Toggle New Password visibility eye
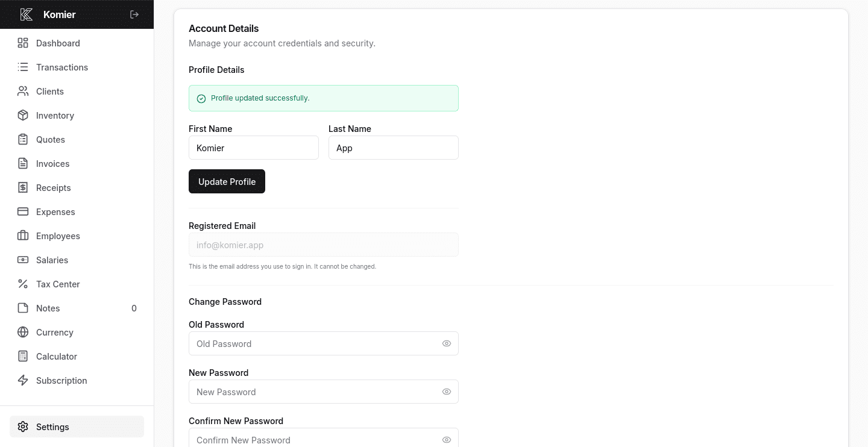This screenshot has width=868, height=447. (x=447, y=392)
